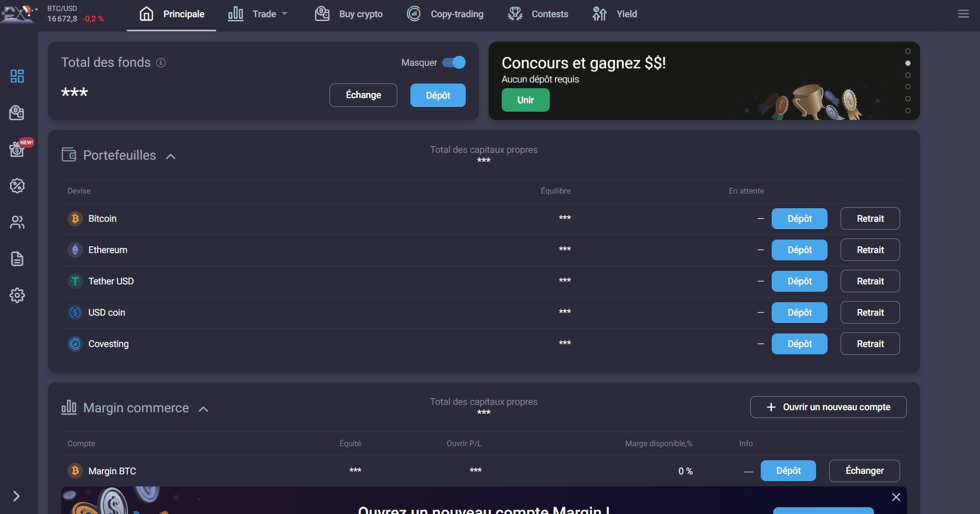Select the fifth banner carousel dot
Viewport: 980px width, 514px height.
[x=908, y=99]
